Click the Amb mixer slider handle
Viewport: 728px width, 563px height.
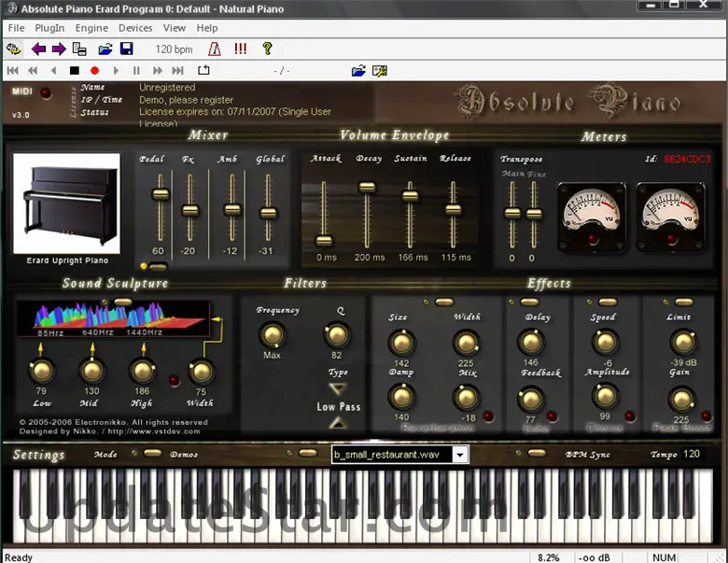click(232, 209)
